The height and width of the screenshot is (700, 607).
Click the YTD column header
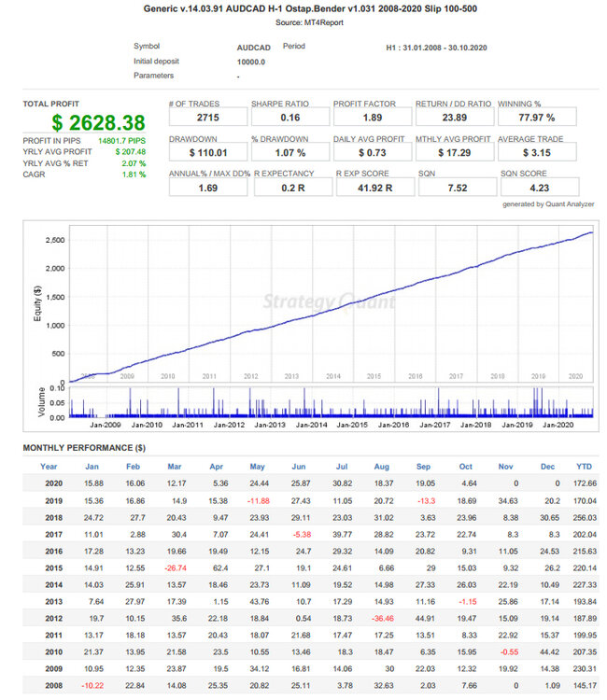click(585, 467)
